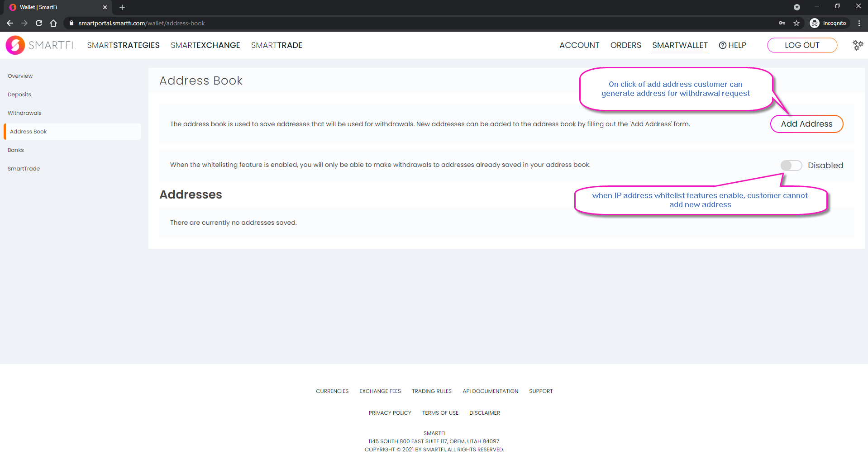Select Withdrawals in the sidebar

24,113
